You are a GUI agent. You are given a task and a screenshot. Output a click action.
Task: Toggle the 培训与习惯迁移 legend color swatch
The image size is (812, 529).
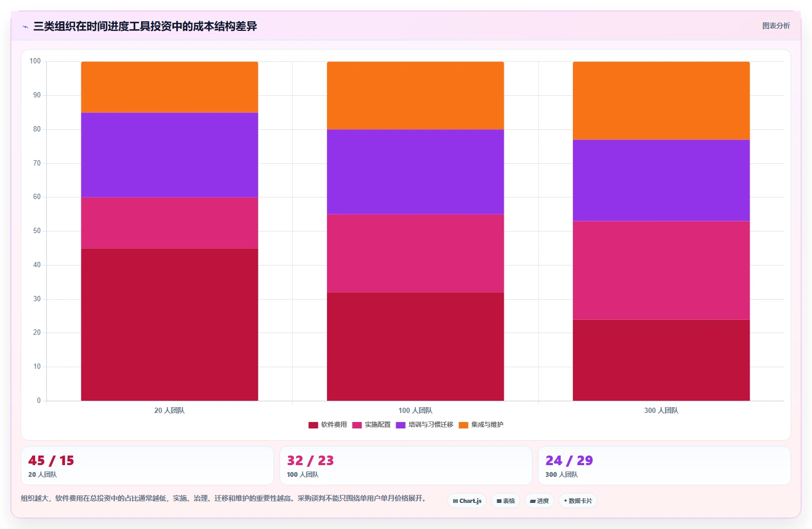pos(400,425)
